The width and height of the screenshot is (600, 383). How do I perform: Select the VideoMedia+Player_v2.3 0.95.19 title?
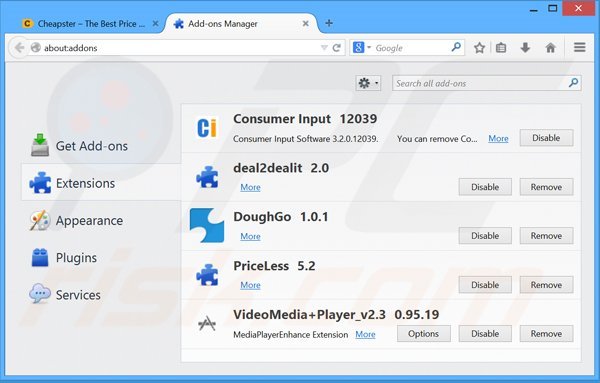[336, 315]
